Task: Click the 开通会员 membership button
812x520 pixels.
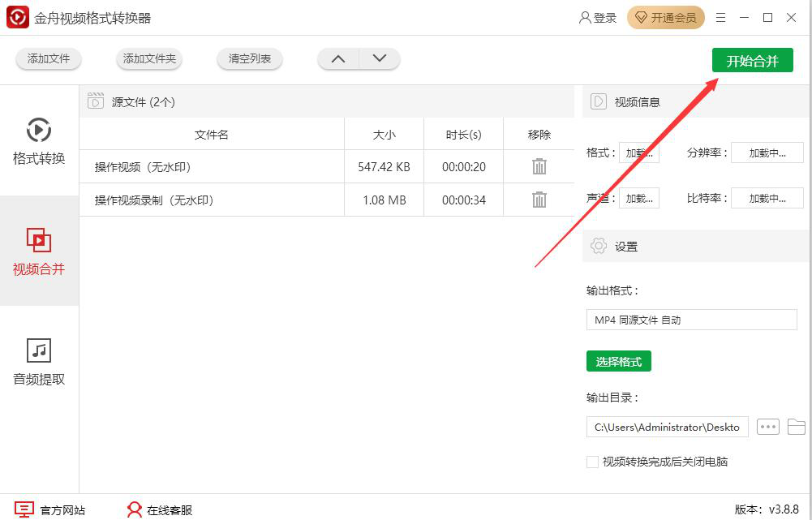Action: (x=665, y=18)
